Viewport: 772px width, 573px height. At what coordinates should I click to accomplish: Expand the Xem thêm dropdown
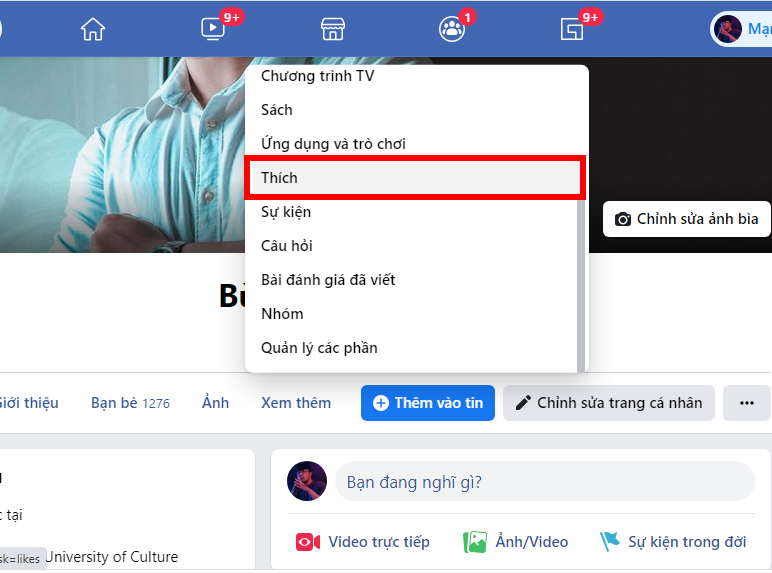pyautogui.click(x=296, y=403)
